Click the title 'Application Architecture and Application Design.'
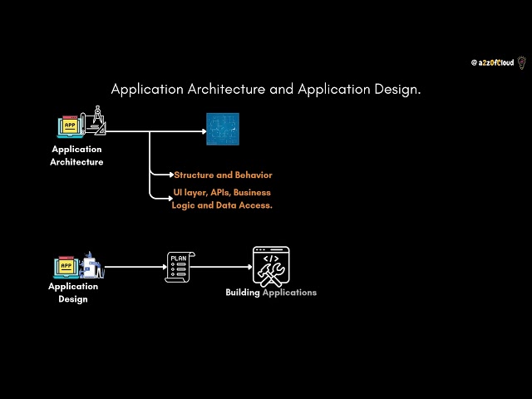Image resolution: width=532 pixels, height=399 pixels. pyautogui.click(x=266, y=90)
